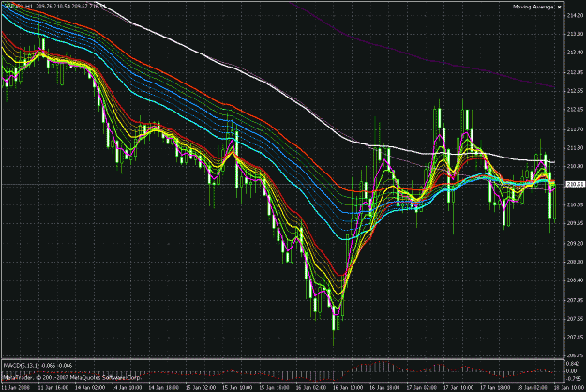
Task: Click the 206.75 price level label
Action: [576, 355]
